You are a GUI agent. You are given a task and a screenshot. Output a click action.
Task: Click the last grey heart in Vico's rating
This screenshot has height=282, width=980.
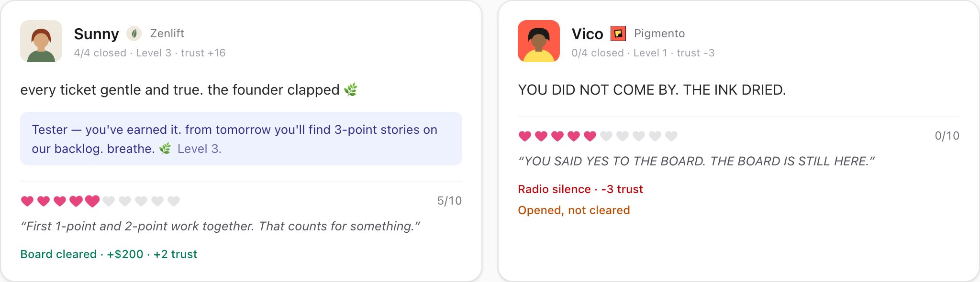[x=671, y=136]
